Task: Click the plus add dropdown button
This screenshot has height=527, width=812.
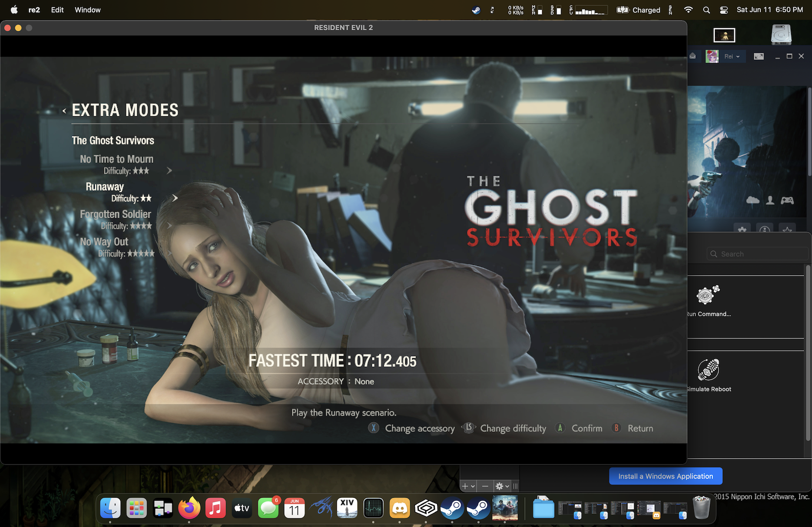Action: [x=468, y=486]
